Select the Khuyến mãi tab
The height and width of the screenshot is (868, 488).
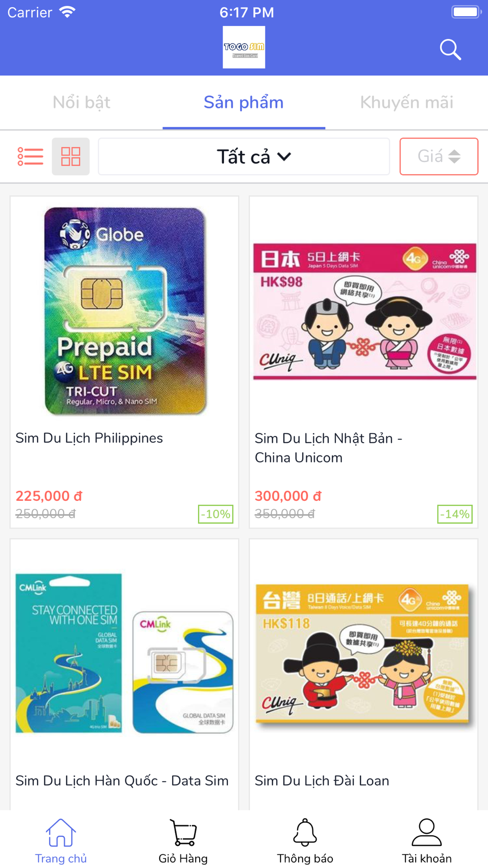tap(407, 103)
